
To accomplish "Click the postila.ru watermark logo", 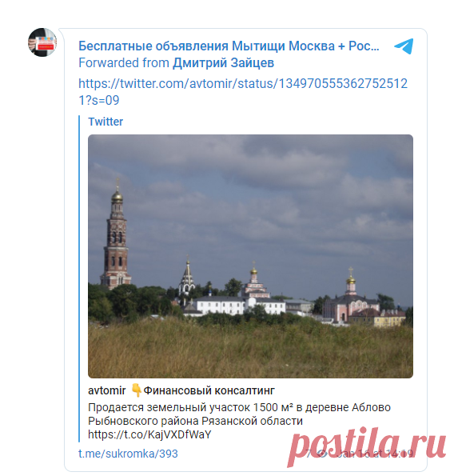I will point(367,446).
